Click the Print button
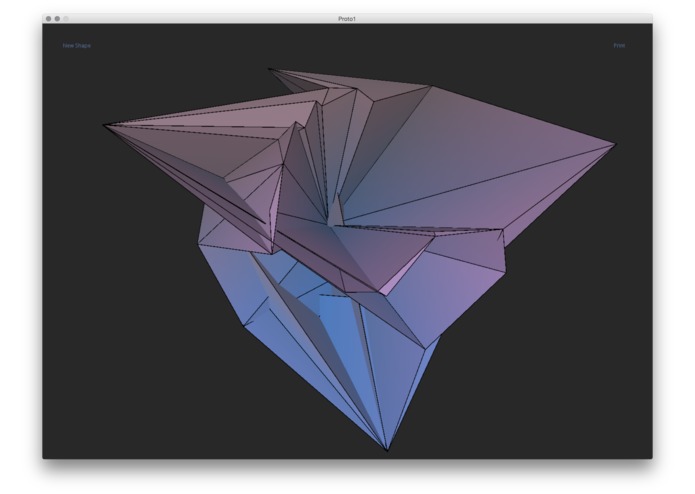 click(619, 46)
